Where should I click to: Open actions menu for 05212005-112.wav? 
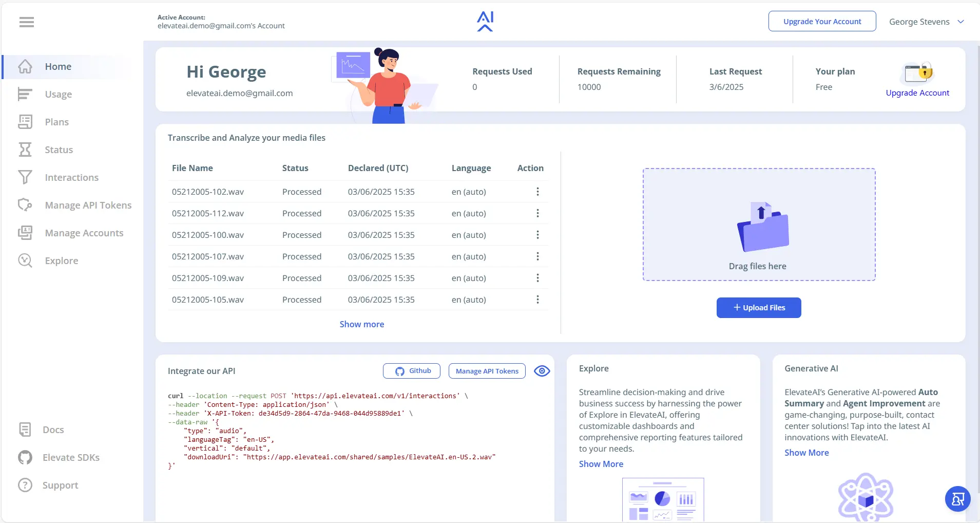pos(537,213)
